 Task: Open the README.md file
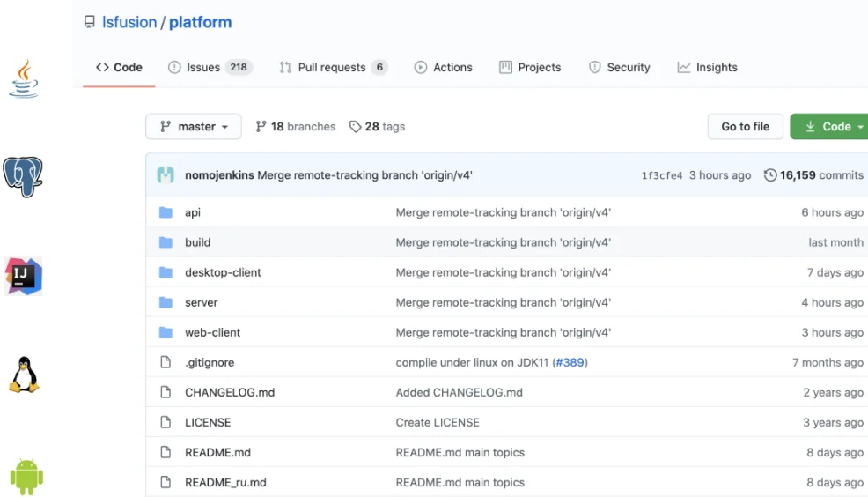pos(217,452)
